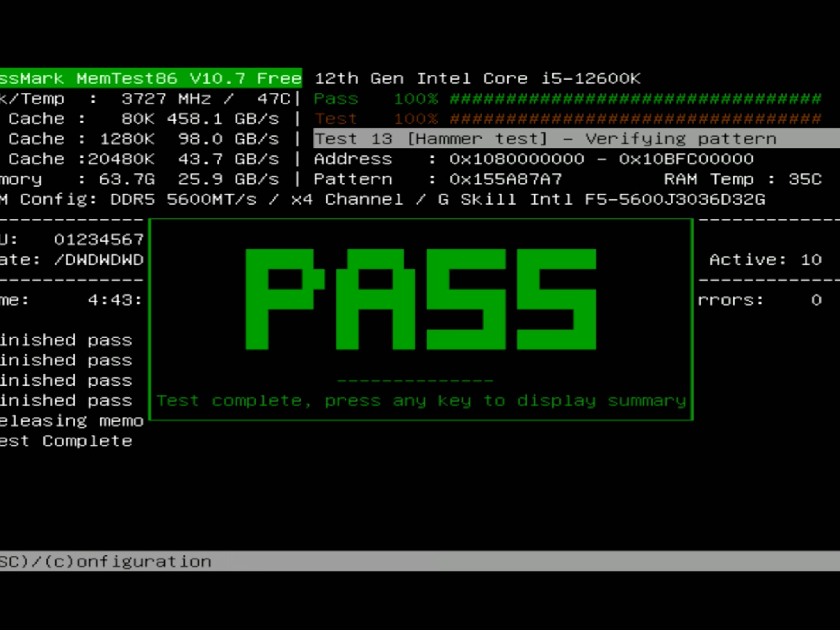Click the Active CPU count 10
The height and width of the screenshot is (630, 840).
point(811,260)
